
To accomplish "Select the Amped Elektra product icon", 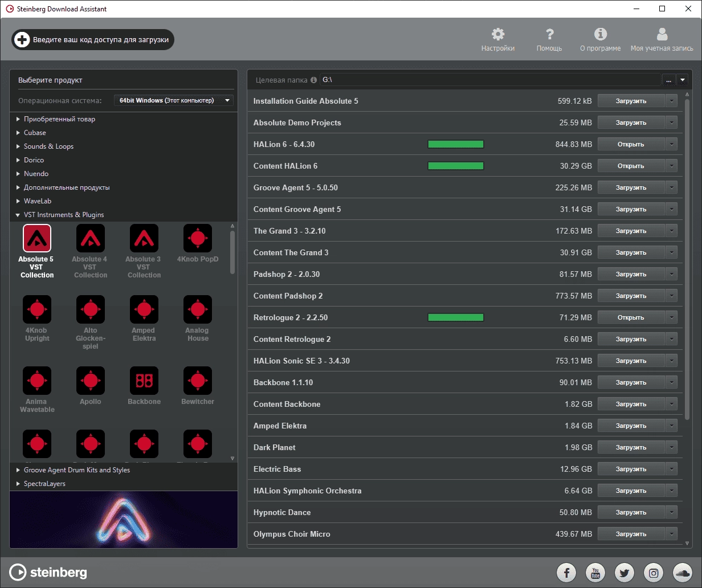I will [144, 309].
